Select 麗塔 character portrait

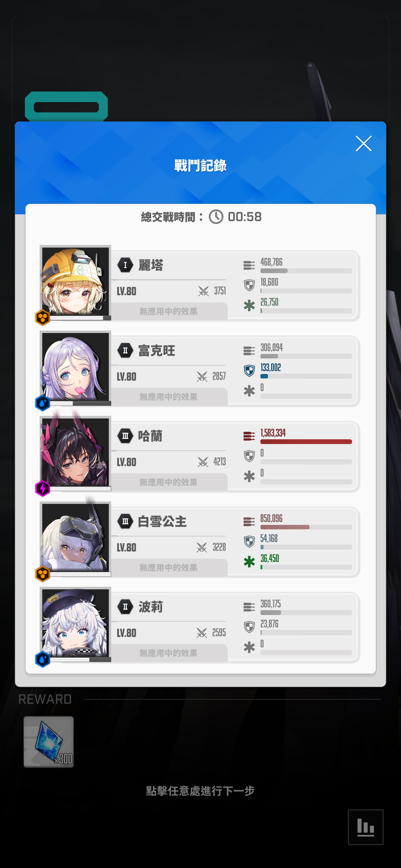pyautogui.click(x=75, y=281)
